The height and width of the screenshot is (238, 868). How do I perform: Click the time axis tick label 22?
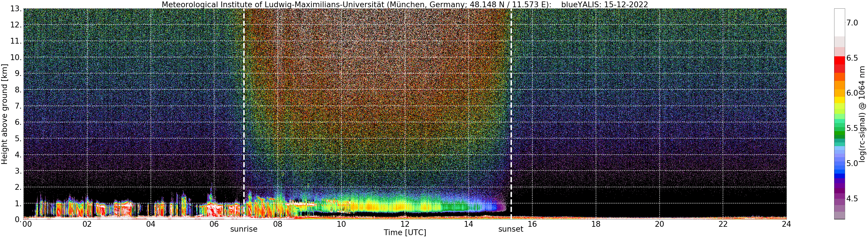coord(723,224)
